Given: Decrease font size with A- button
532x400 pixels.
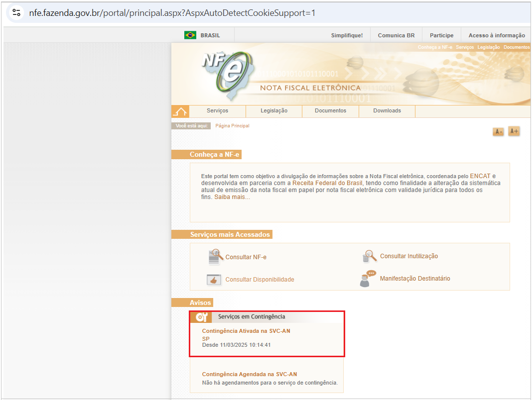Looking at the screenshot, I should point(498,132).
